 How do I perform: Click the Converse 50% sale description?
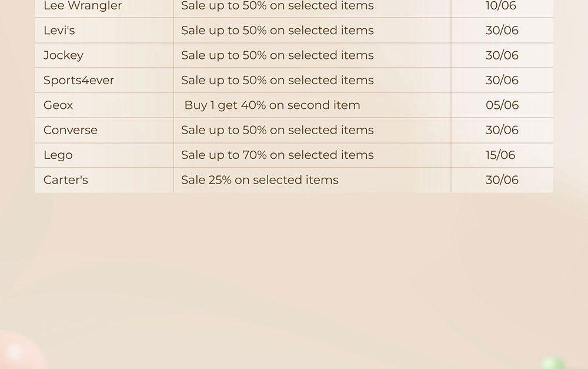(x=278, y=130)
